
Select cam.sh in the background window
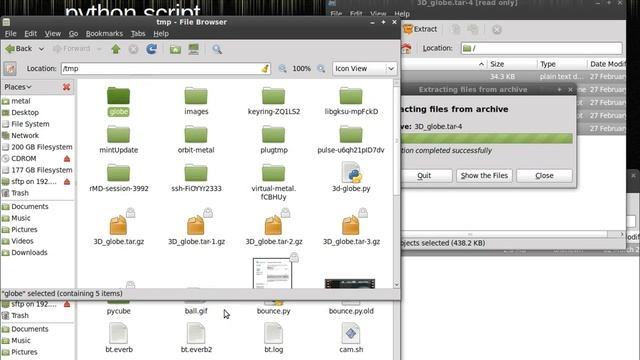[351, 338]
